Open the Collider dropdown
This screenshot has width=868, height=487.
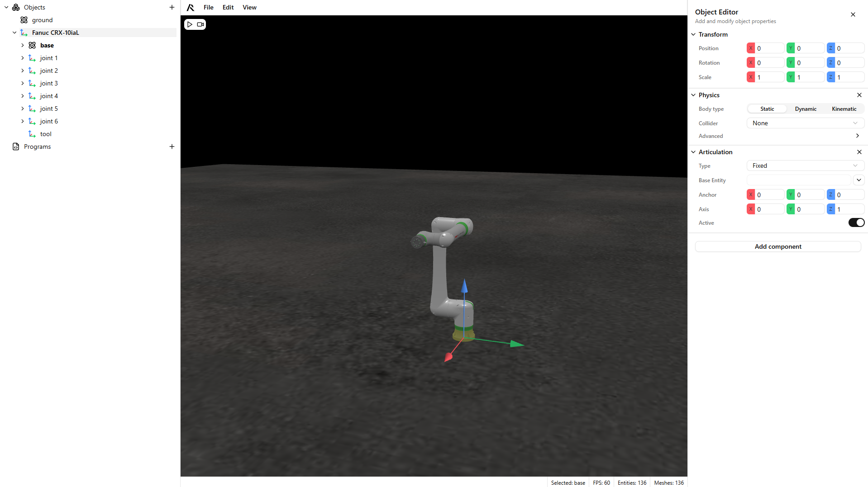tap(805, 123)
